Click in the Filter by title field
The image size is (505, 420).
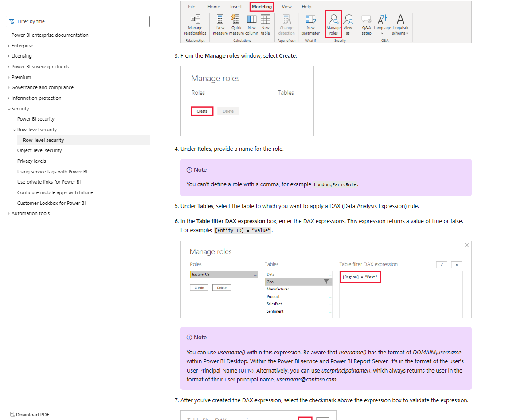click(78, 21)
